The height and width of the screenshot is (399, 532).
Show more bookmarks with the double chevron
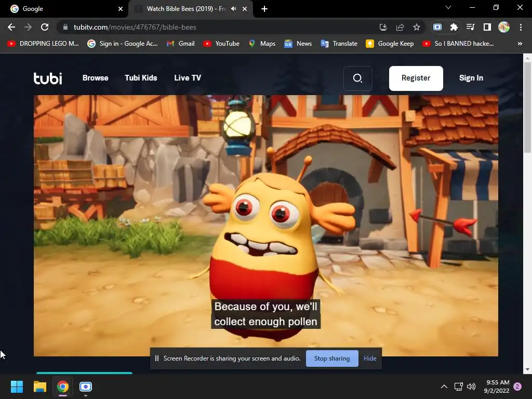click(x=520, y=44)
